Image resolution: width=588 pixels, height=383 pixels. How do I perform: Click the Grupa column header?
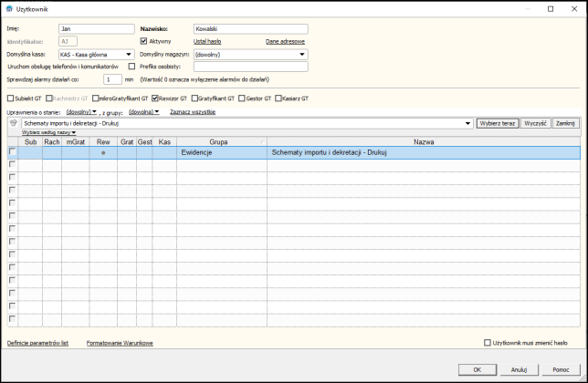tap(222, 142)
